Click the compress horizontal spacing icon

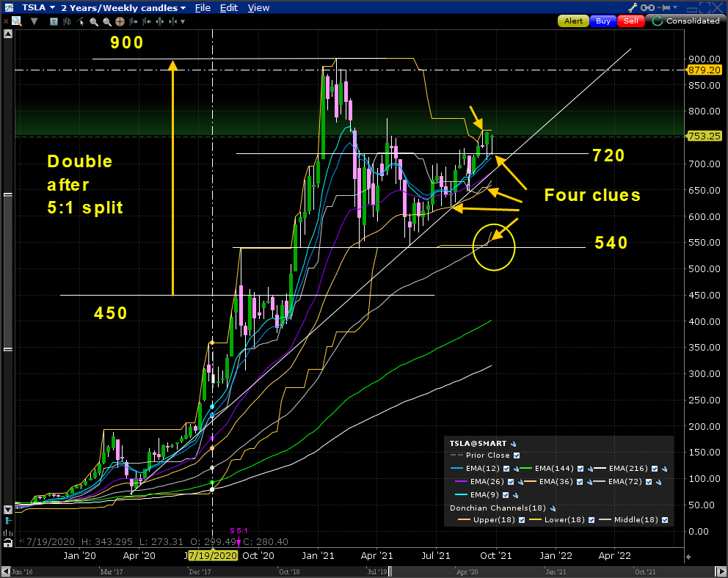click(172, 21)
